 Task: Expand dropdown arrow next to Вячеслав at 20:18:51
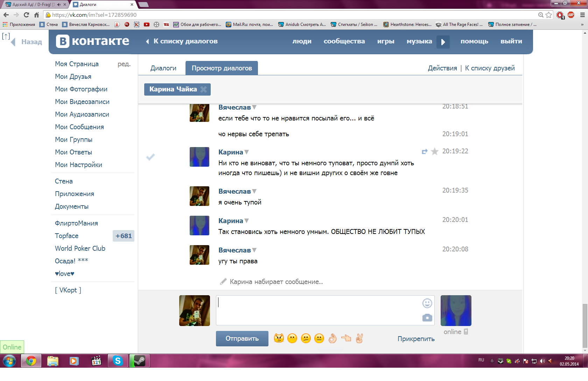(x=254, y=107)
